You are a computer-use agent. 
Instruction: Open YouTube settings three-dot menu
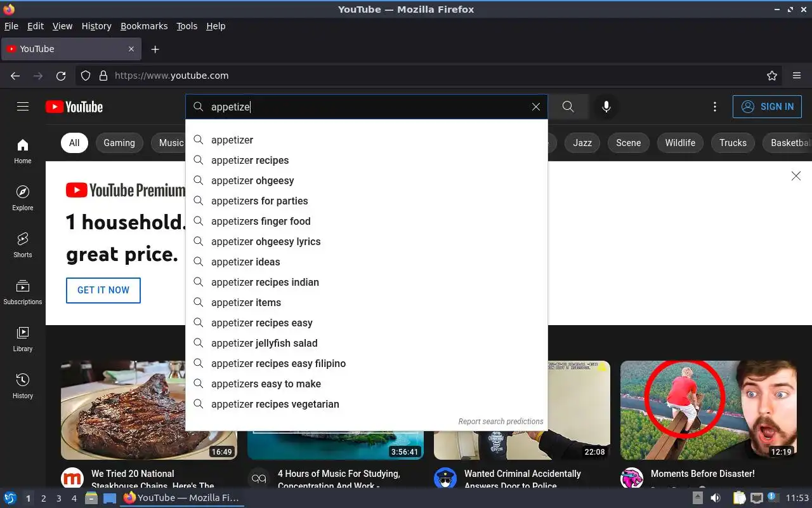(x=715, y=107)
